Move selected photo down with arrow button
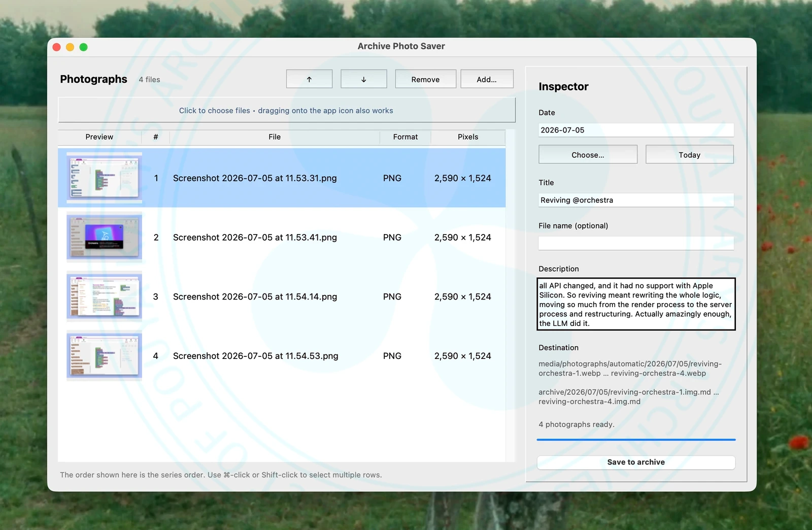Screen dimensions: 812x530 pyautogui.click(x=363, y=79)
